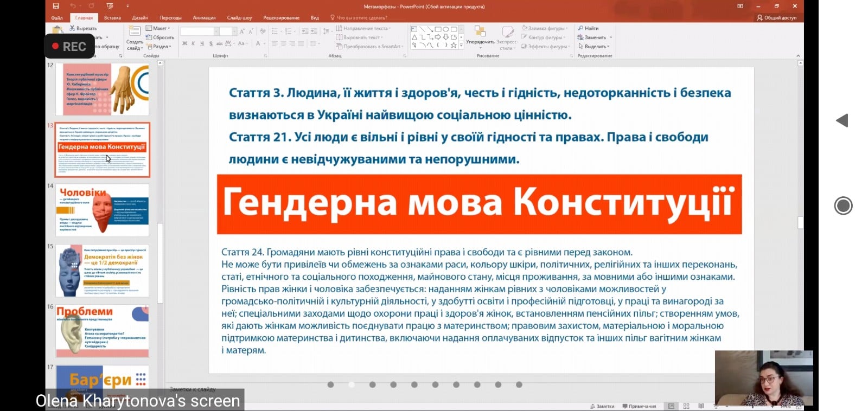Expand the Макет layout dropdown
Image resolution: width=868 pixels, height=411 pixels.
coord(158,28)
